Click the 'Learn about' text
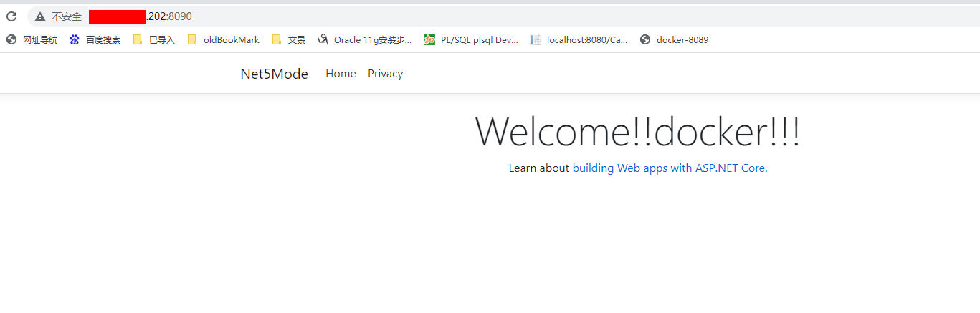Image resolution: width=980 pixels, height=313 pixels. tap(539, 168)
